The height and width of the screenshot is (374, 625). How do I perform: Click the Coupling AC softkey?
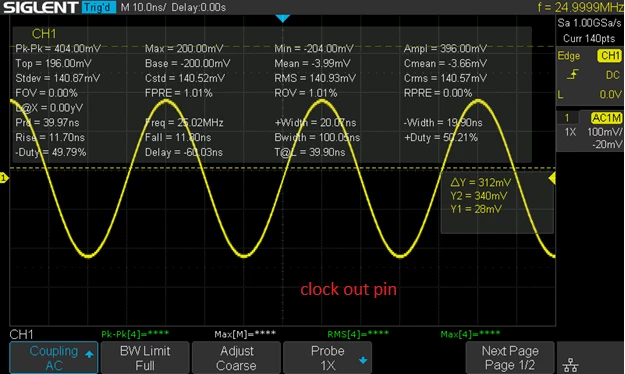tap(53, 358)
